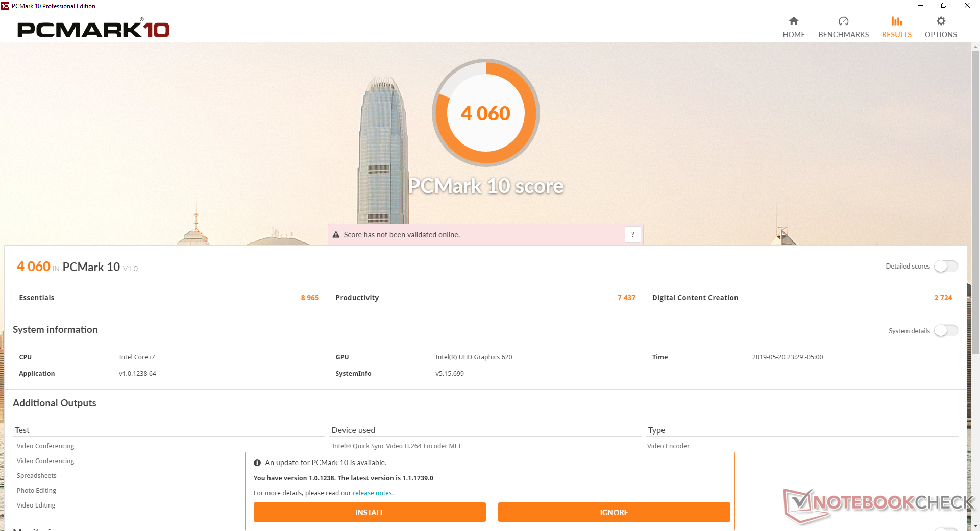980x531 pixels.
Task: Go to the Home tab icon
Action: (x=794, y=21)
